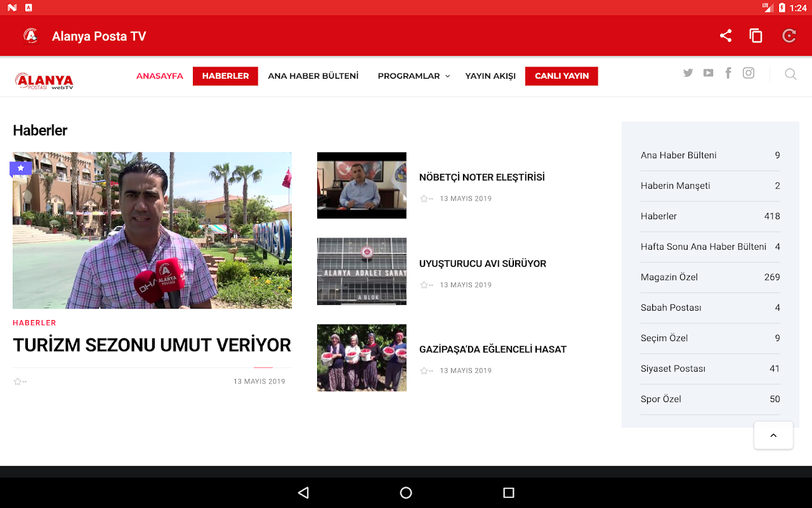
Task: Click the red Haberler category tag
Action: click(x=34, y=323)
